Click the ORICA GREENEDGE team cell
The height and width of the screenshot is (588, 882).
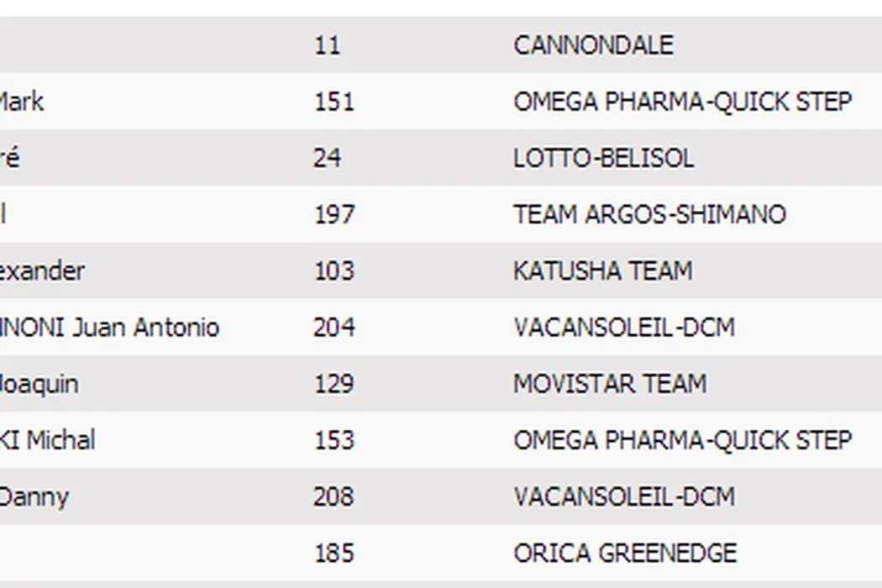click(625, 553)
